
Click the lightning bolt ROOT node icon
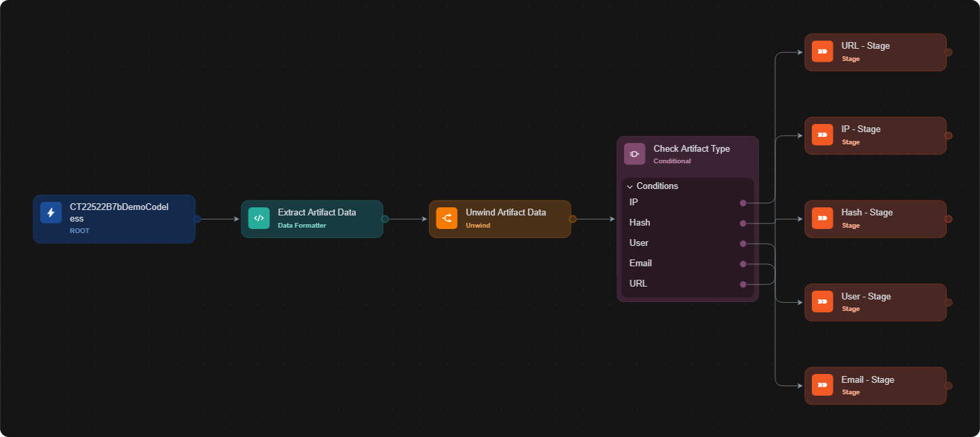(x=51, y=213)
